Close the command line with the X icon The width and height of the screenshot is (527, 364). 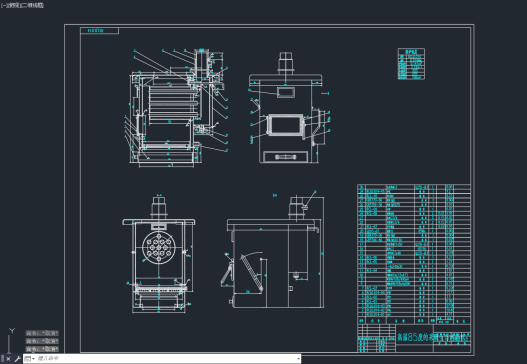[8, 359]
